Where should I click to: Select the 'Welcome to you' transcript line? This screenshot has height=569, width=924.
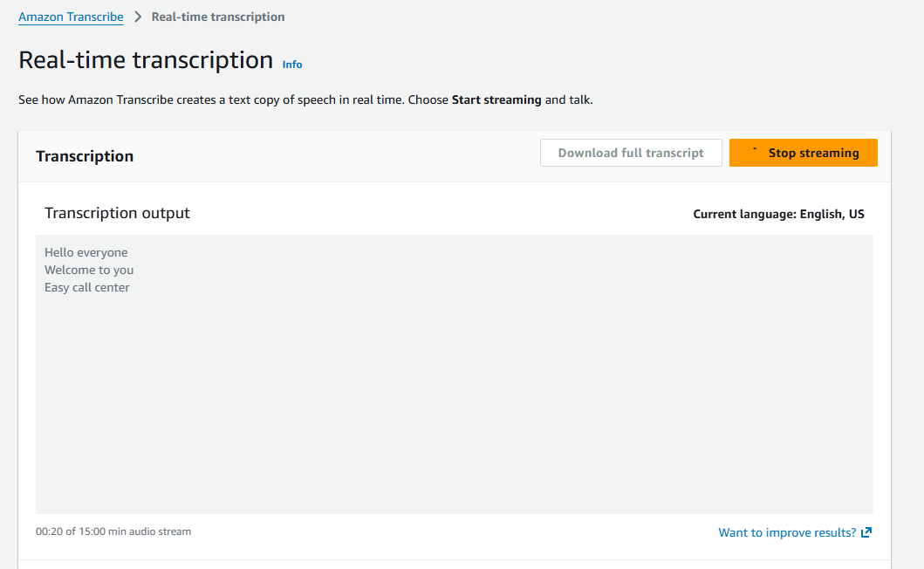(x=89, y=270)
